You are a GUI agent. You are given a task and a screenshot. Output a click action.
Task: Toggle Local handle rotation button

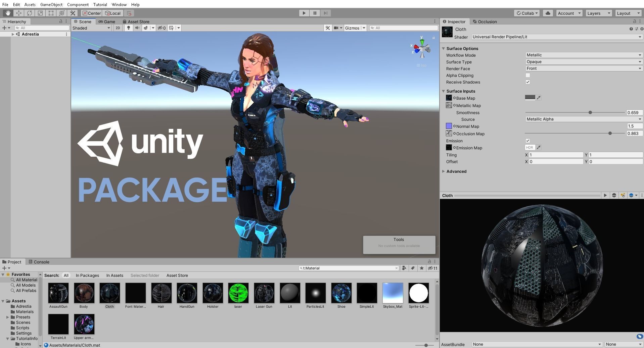(113, 13)
